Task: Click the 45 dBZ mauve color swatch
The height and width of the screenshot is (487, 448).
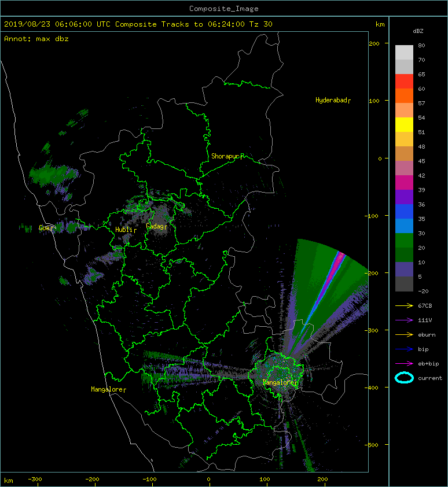Action: pos(404,168)
